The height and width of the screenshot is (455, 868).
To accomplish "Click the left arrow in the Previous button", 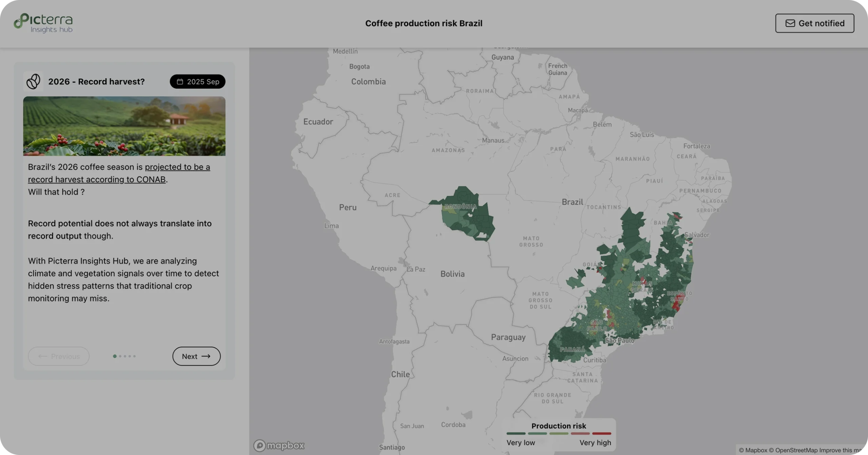I will 43,356.
